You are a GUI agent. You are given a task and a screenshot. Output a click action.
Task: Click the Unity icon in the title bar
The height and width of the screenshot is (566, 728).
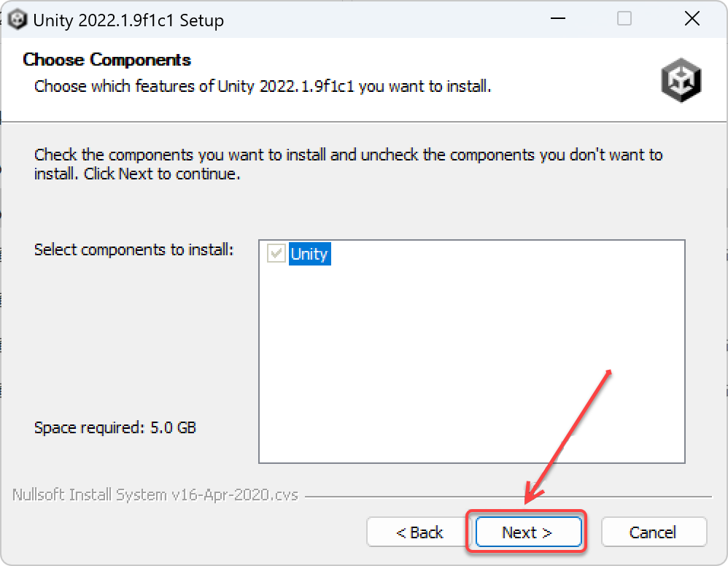tap(17, 20)
